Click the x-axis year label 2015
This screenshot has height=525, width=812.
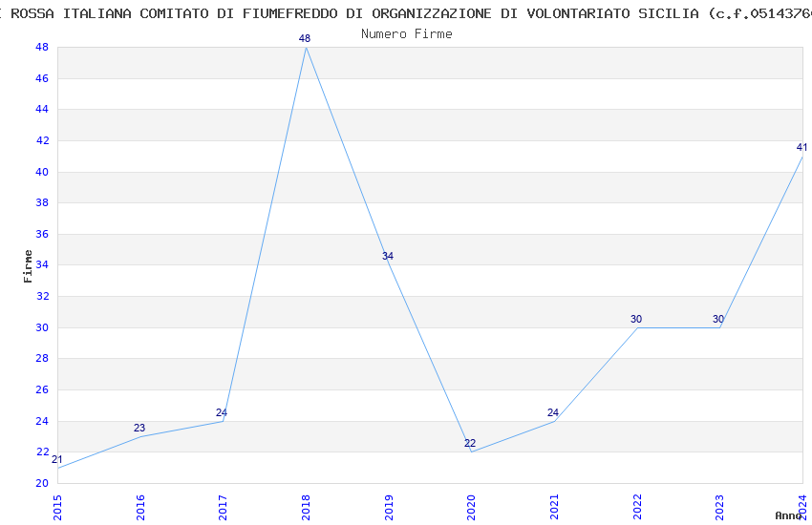point(57,508)
